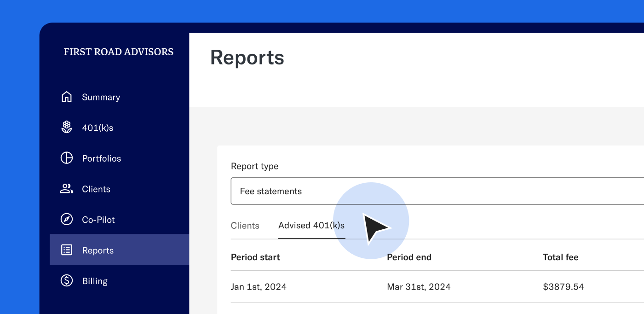
Task: Click the First Road Advisors logo
Action: pos(119,52)
